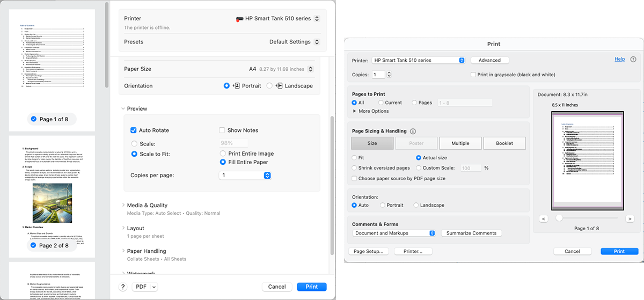This screenshot has height=300, width=644.
Task: Open Printer dropdown in Acrobat Print window
Action: pyautogui.click(x=419, y=60)
